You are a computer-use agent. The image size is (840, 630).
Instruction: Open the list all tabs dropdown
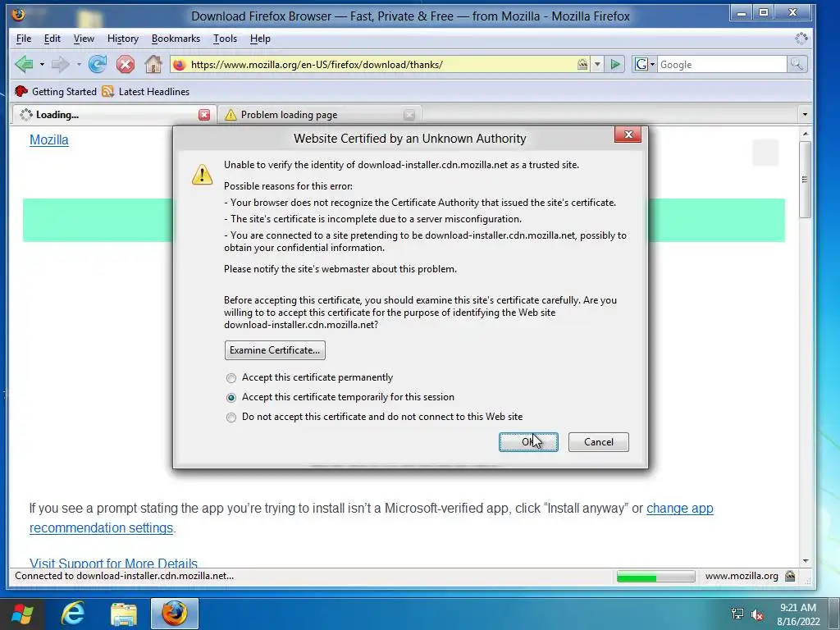(804, 114)
